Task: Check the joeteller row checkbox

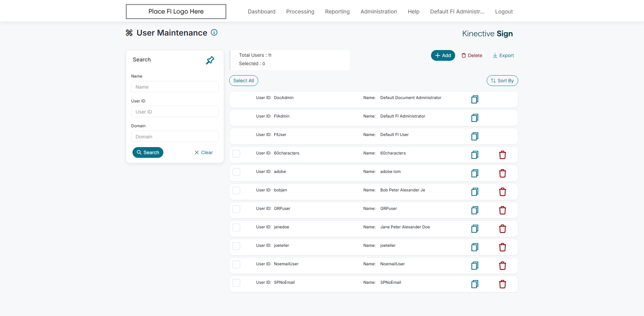Action: (x=236, y=246)
